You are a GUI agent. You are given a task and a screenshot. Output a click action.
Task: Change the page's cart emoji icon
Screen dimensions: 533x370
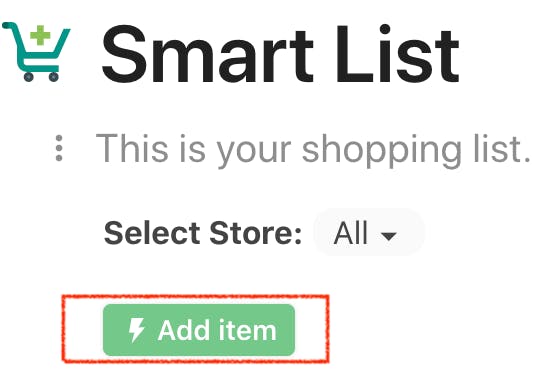pos(36,52)
